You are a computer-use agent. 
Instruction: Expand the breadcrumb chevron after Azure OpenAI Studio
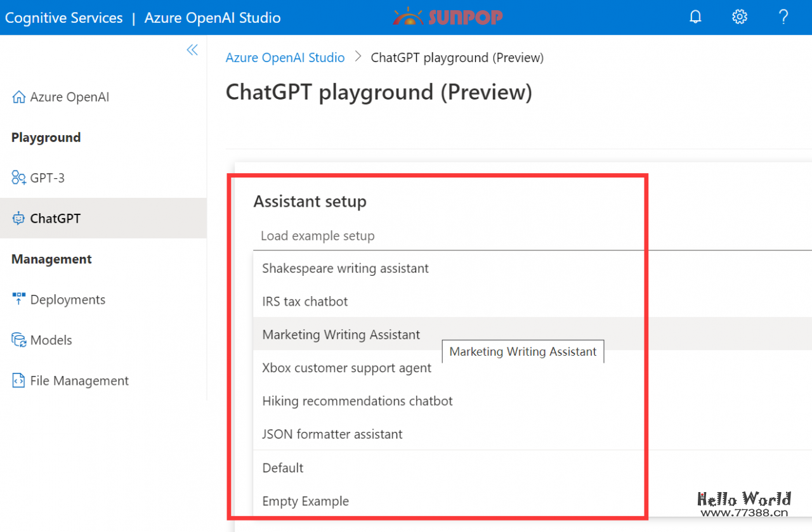click(358, 56)
